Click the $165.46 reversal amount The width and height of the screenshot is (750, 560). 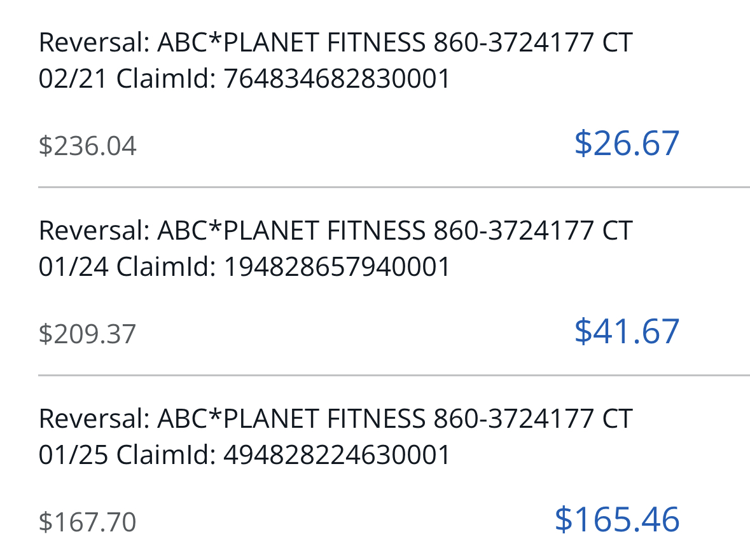click(616, 520)
